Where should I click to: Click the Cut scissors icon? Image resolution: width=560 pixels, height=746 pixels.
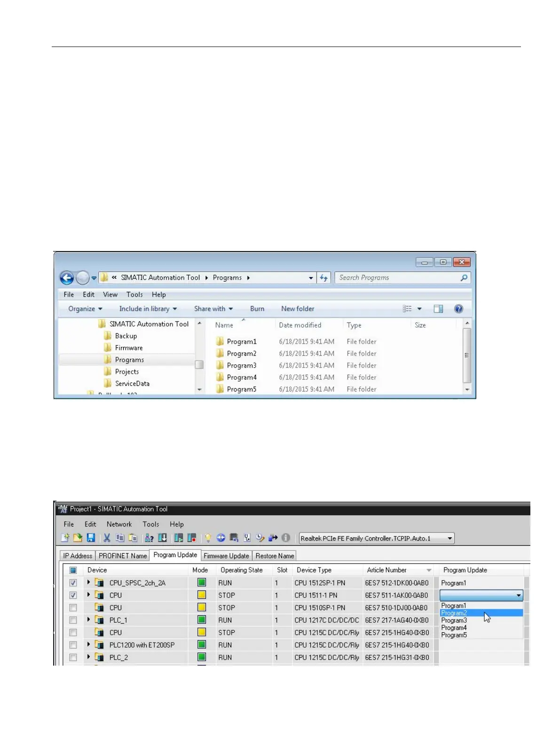coord(107,538)
